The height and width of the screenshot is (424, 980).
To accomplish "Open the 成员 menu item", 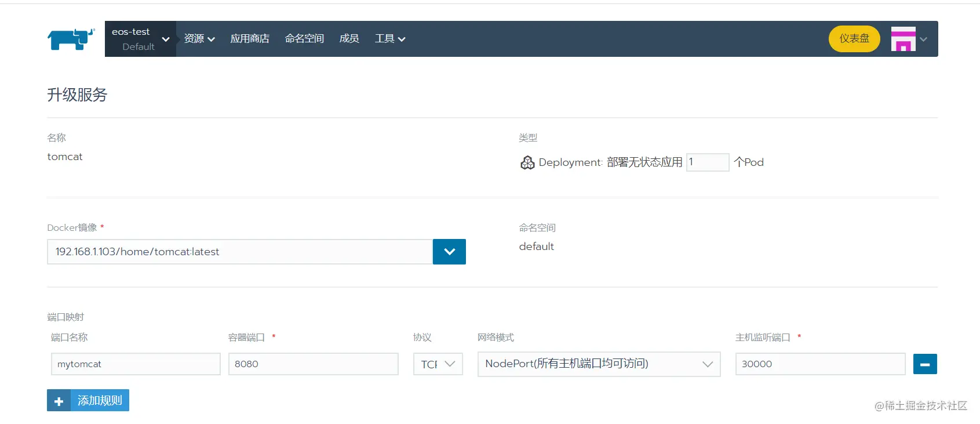I will click(349, 39).
